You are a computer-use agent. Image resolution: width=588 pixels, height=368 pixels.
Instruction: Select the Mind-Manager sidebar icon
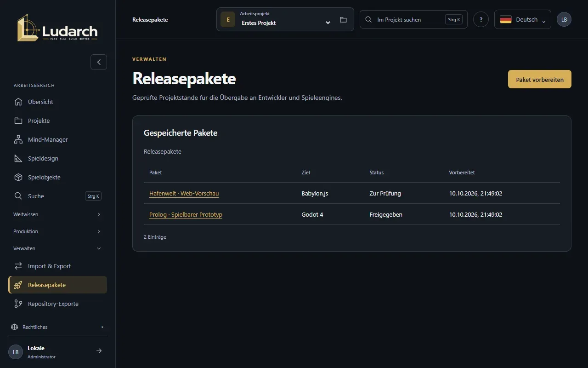click(18, 139)
